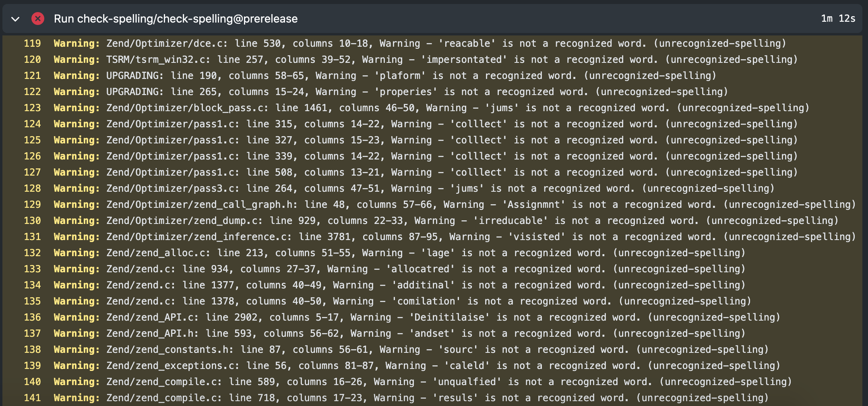This screenshot has width=868, height=406.
Task: Select the warning for 'jums' in pass3.c
Action: [403, 188]
